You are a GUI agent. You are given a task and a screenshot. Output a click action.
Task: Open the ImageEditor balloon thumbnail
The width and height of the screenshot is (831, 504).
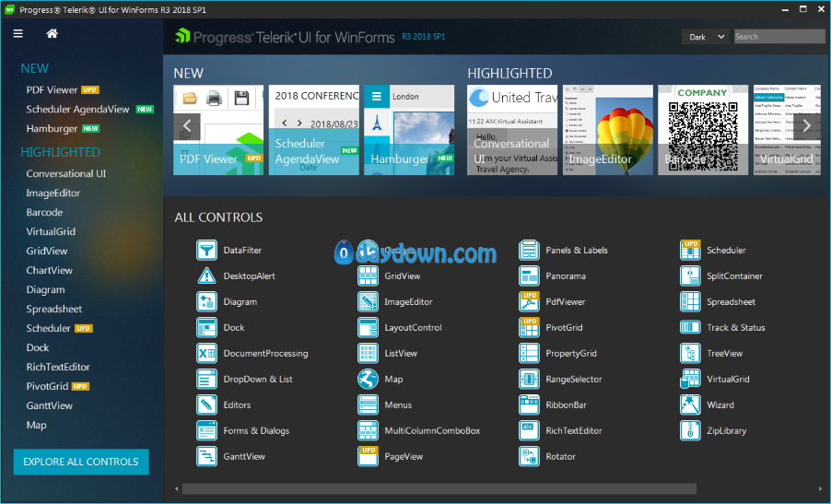click(608, 130)
